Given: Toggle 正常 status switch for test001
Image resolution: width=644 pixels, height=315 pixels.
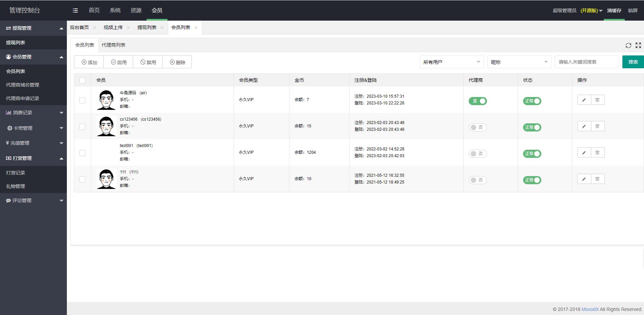Looking at the screenshot, I should point(532,154).
